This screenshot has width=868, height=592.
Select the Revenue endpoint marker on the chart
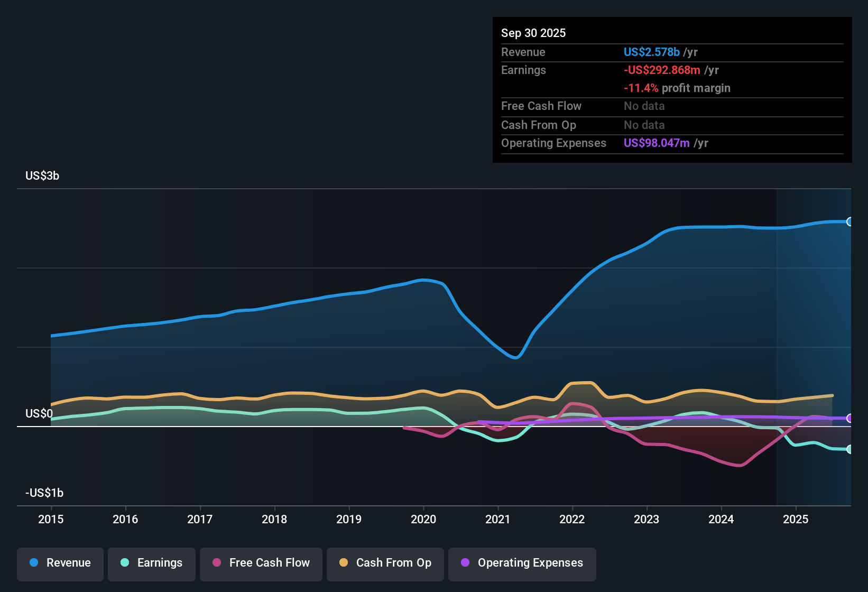pyautogui.click(x=850, y=221)
